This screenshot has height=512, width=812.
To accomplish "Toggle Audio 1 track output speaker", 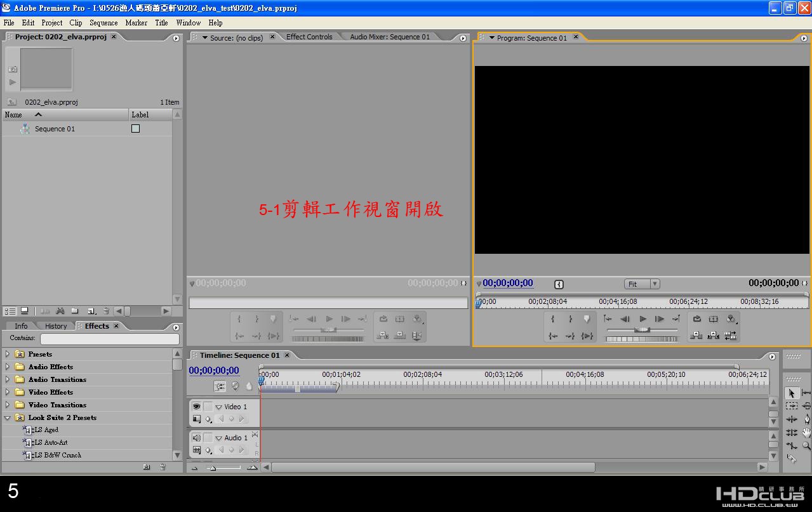I will pos(196,438).
